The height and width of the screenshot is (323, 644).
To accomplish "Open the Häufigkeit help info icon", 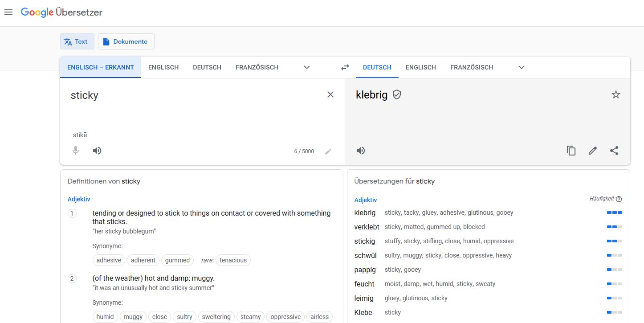I will tap(619, 199).
